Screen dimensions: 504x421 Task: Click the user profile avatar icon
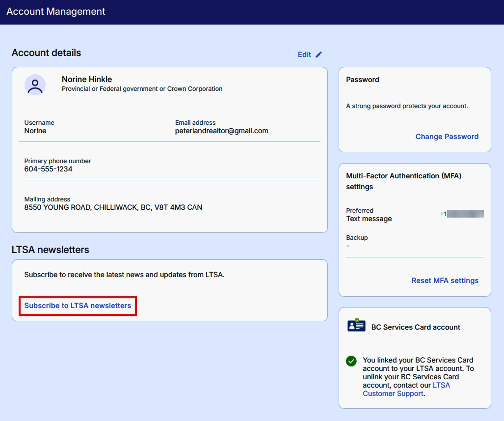click(x=35, y=85)
